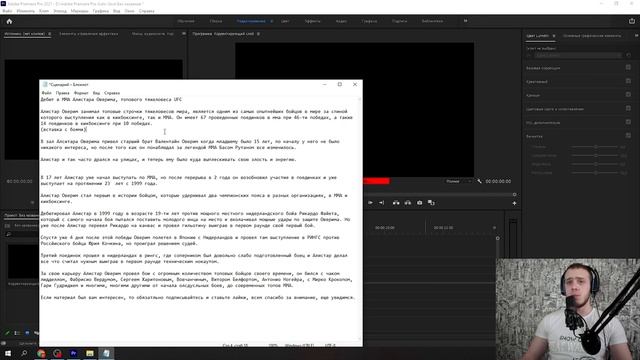Show hidden Source panel tabs chevron
640x360 pixels.
(x=184, y=33)
